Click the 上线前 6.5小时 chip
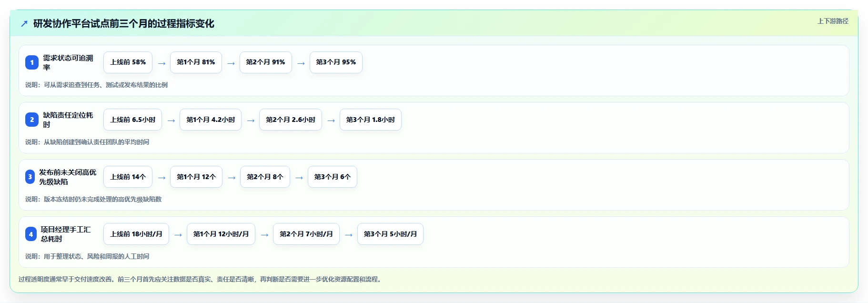 click(133, 120)
